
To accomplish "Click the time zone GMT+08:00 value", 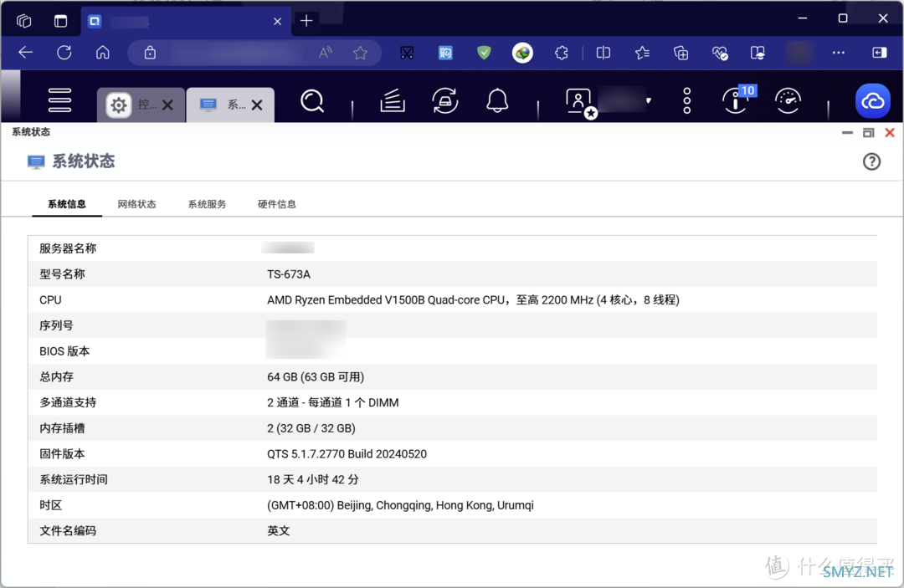I will [x=400, y=505].
